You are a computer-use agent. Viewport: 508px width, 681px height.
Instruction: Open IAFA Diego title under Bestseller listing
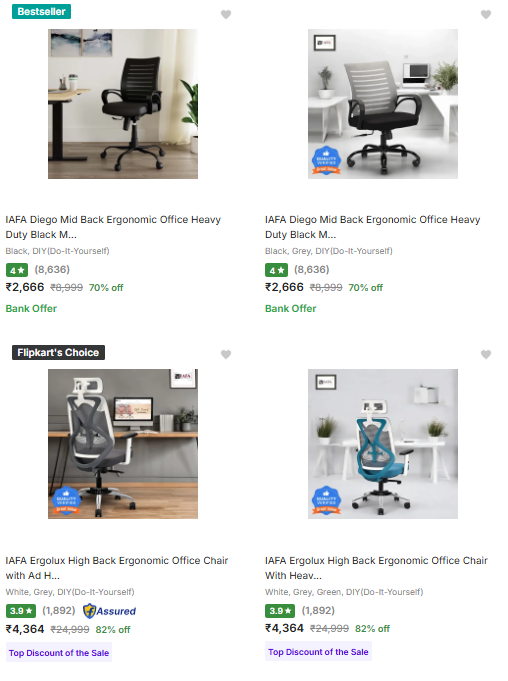(x=113, y=227)
